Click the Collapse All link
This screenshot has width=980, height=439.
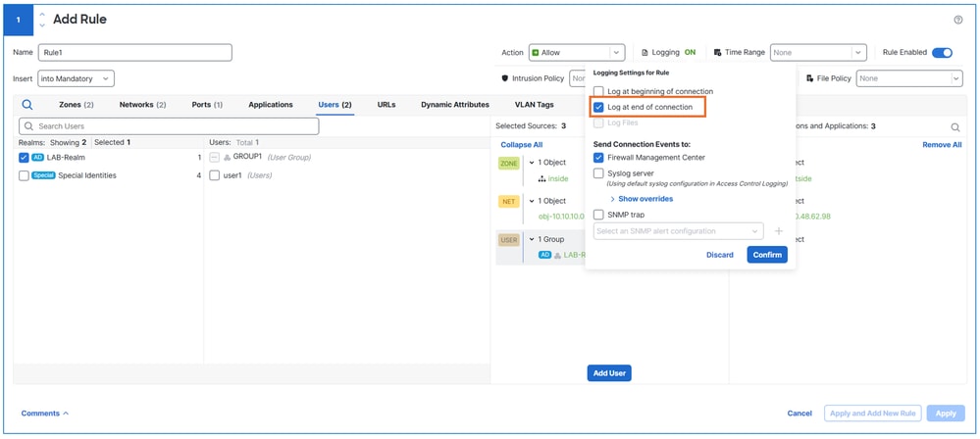click(x=521, y=145)
